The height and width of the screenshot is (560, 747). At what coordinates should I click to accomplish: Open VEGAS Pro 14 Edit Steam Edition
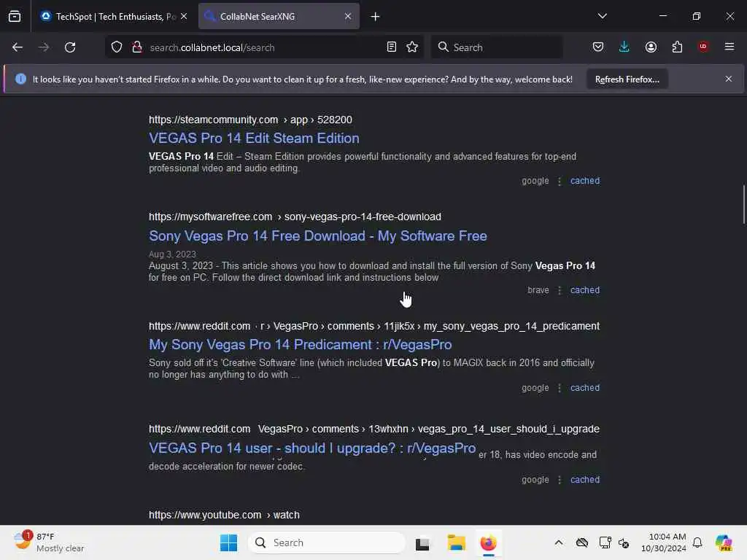[x=254, y=139]
